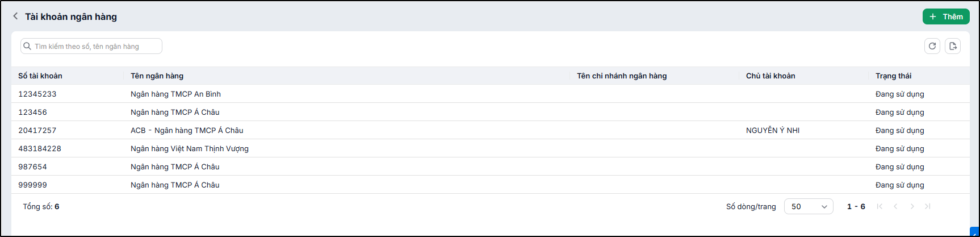Go to next page arrow
This screenshot has height=237, width=980.
click(912, 206)
